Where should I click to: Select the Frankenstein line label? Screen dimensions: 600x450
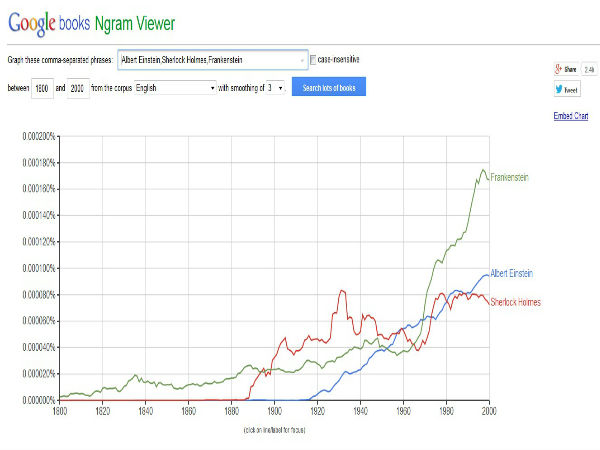point(509,177)
